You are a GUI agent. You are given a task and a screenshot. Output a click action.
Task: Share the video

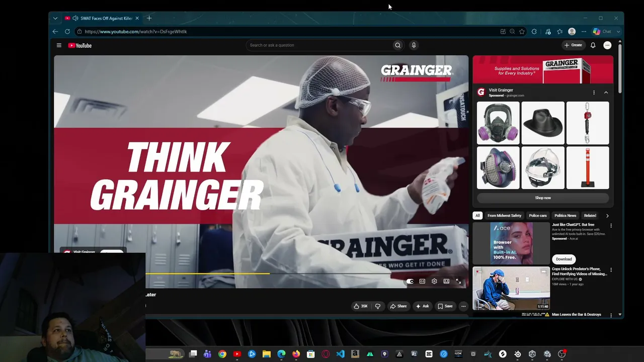(398, 306)
